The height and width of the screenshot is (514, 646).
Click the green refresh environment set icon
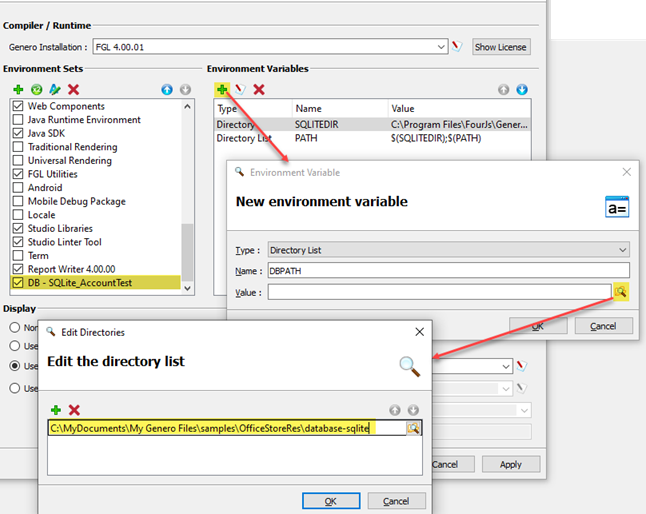[37, 89]
